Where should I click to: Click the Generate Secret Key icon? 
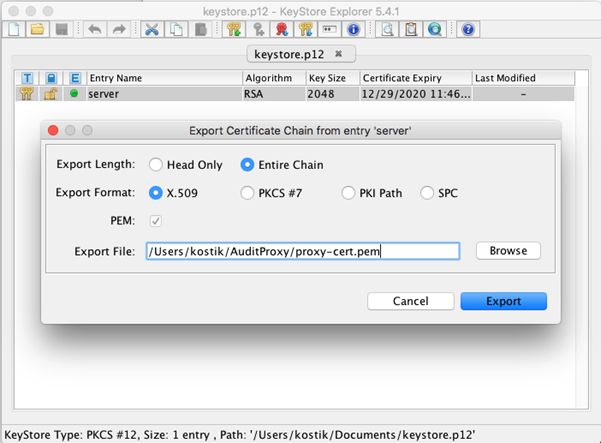(x=258, y=29)
